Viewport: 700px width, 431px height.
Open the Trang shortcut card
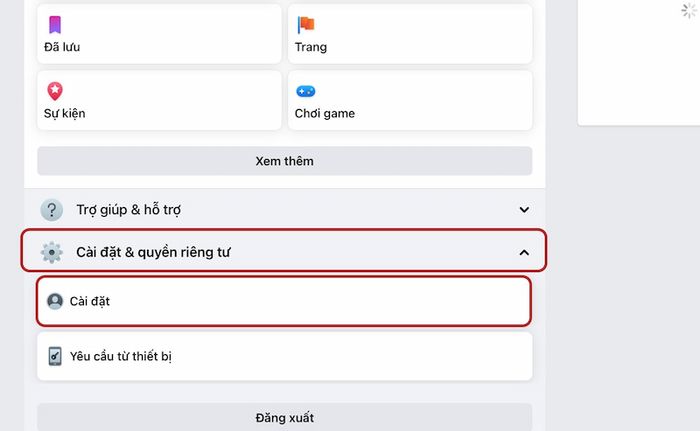pos(410,34)
